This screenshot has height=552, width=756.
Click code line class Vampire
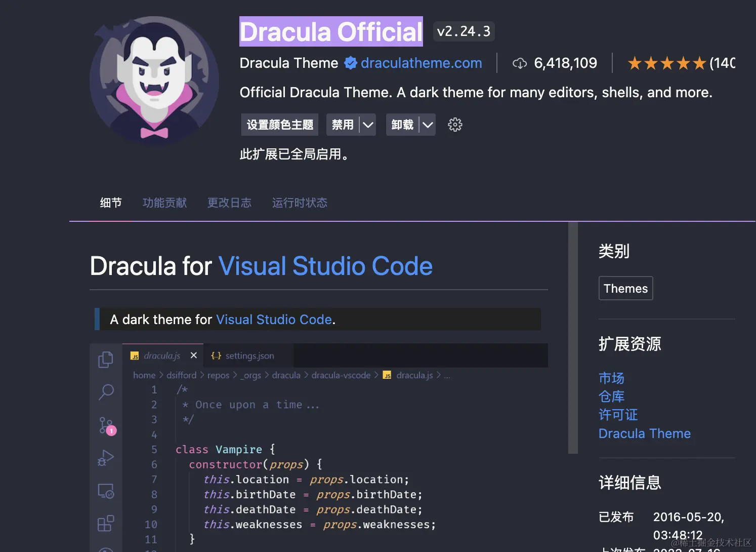225,449
